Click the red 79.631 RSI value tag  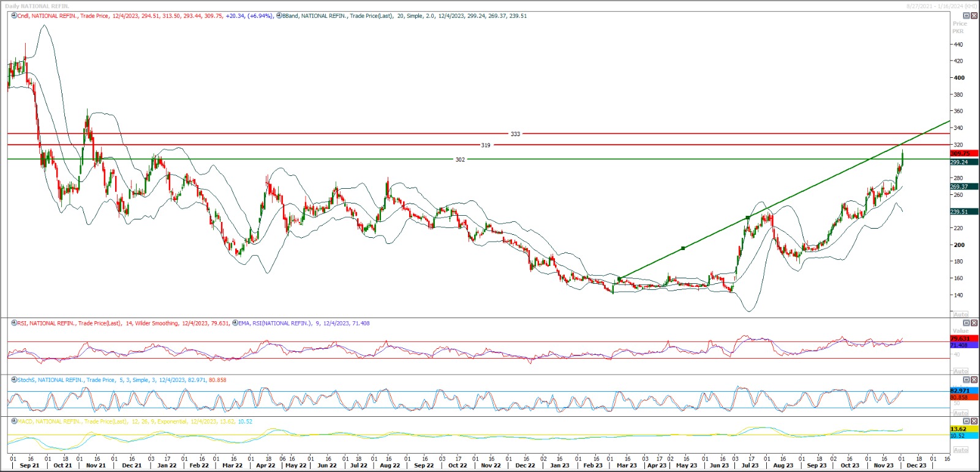pyautogui.click(x=963, y=339)
